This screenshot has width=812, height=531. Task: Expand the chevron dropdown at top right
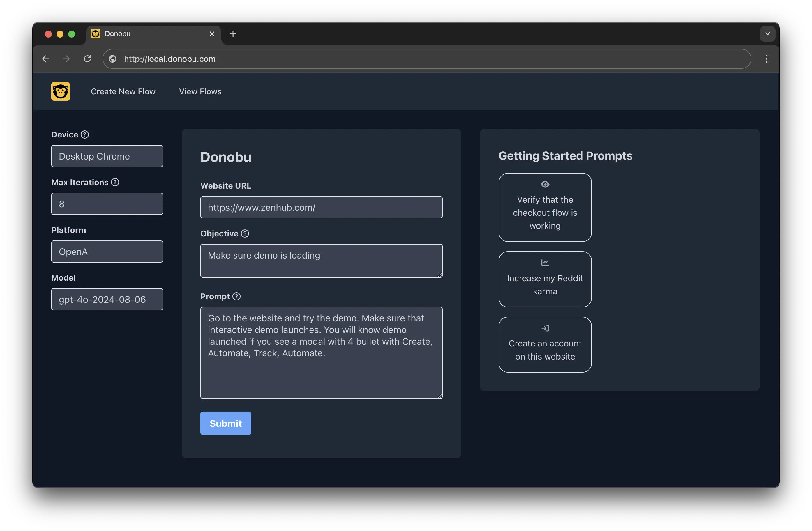tap(767, 33)
